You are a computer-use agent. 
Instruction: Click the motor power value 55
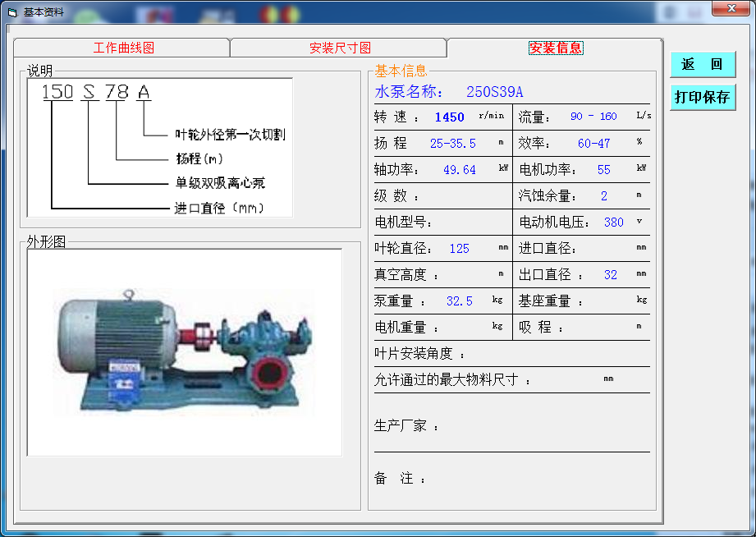pyautogui.click(x=603, y=170)
